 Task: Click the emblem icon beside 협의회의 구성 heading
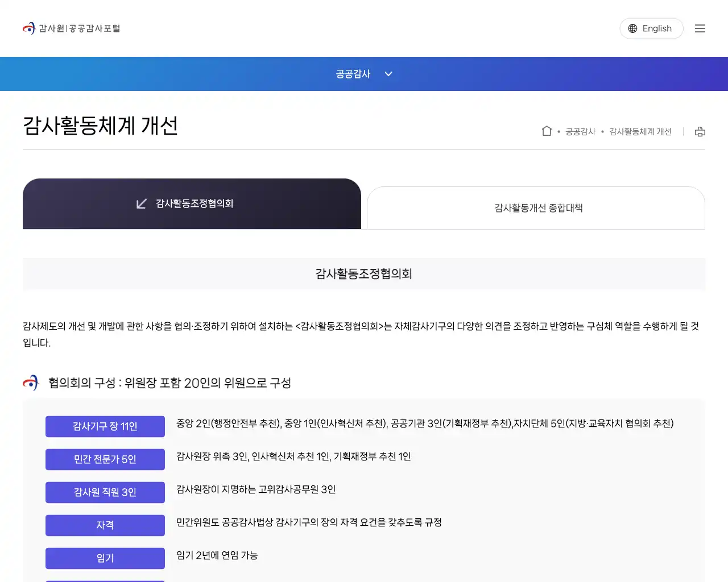click(x=30, y=383)
